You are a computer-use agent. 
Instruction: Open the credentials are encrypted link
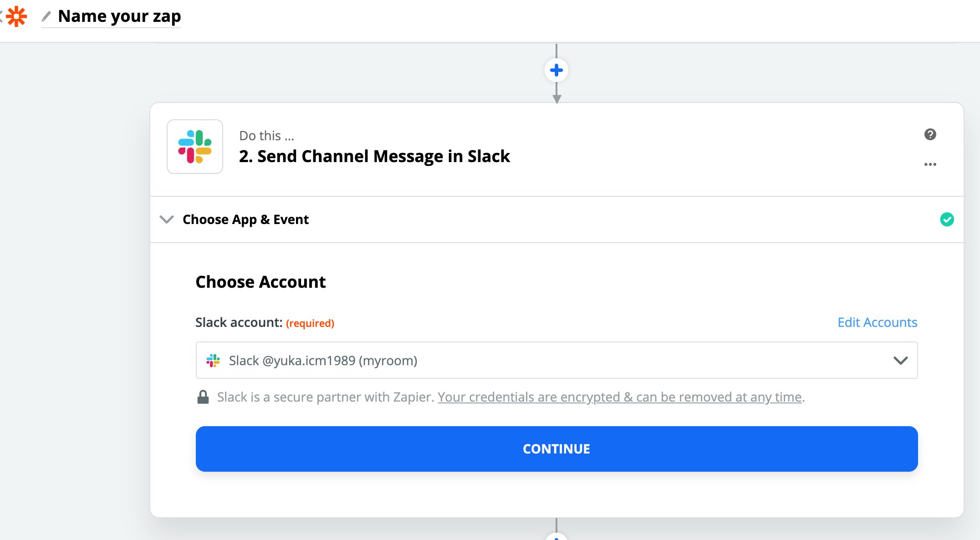[x=619, y=397]
